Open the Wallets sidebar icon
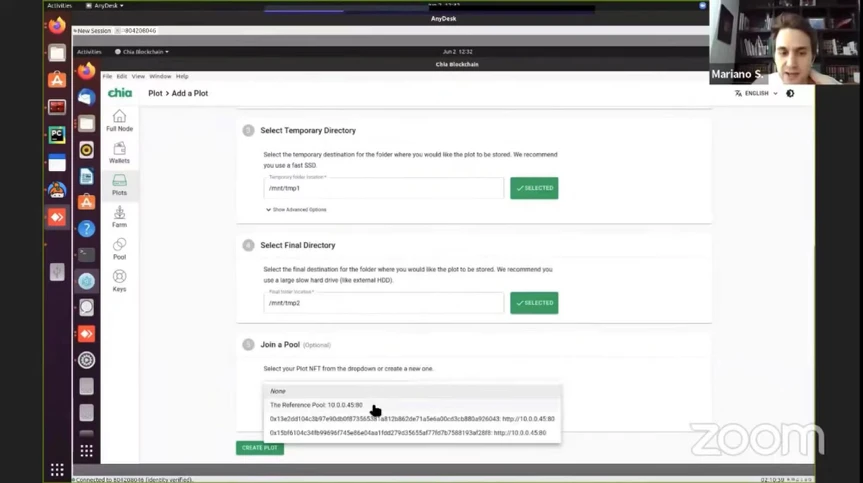The height and width of the screenshot is (483, 863). pos(119,152)
